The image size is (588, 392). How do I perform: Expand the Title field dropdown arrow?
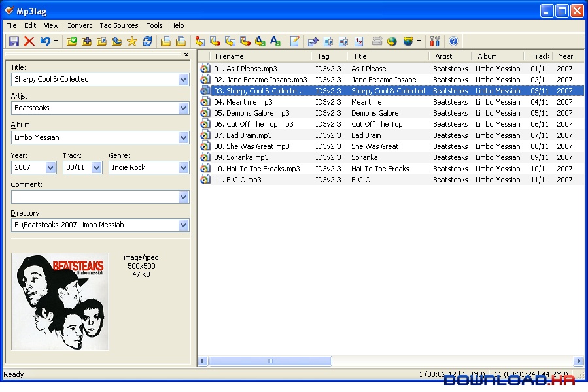[x=183, y=80]
